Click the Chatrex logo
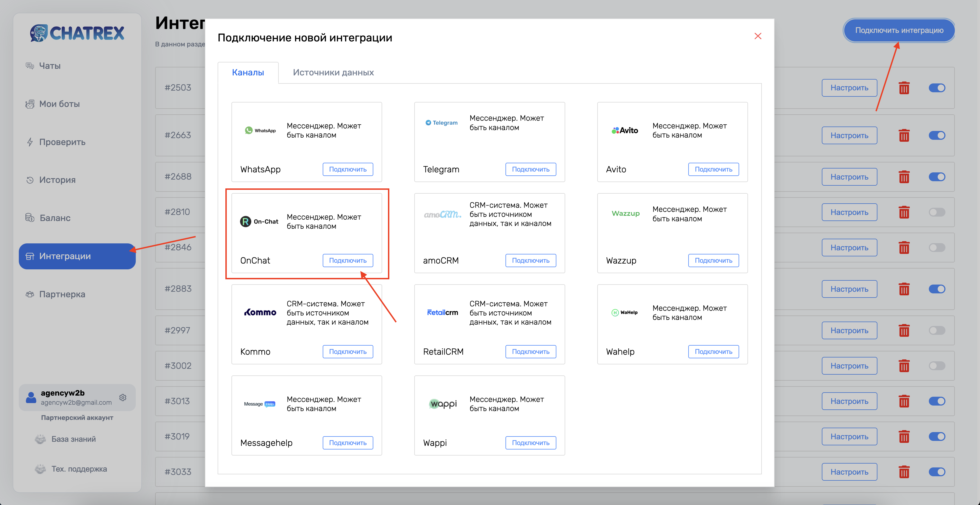Screen dimensions: 980x505 coord(77,33)
